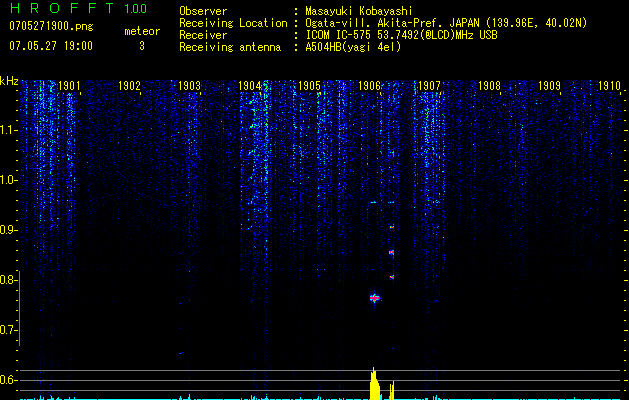Viewport: 629px width, 400px height.
Task: Click the HROFFT 1.0.0 title text
Action: (79, 8)
